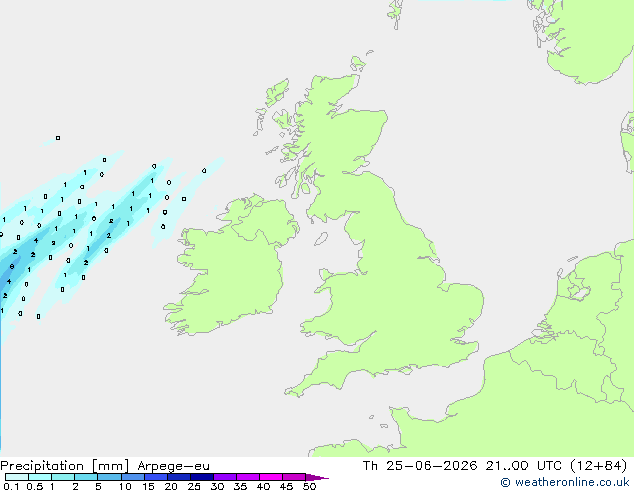Click the legend scale label "0.5"
This screenshot has height=490, width=634.
[35, 486]
